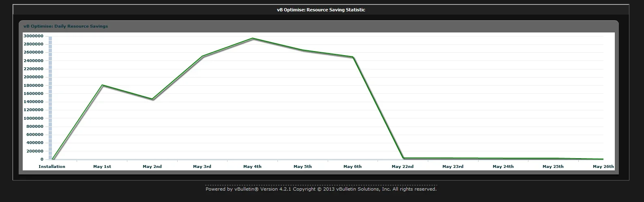Viewport: 644px width, 202px height.
Task: Select the 'May 5th' axis label
Action: pos(303,167)
